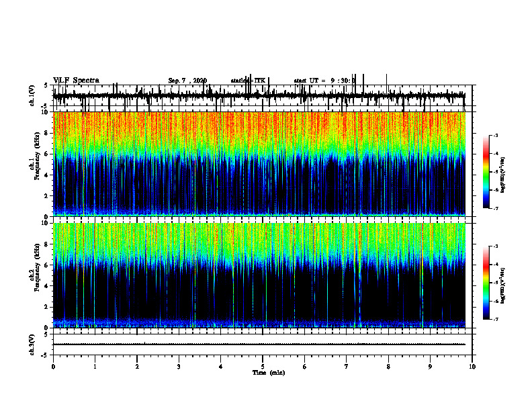This screenshot has height=411, width=532.
Task: Click the "-5" tick on ch.3(V) axis
Action: [x=45, y=355]
